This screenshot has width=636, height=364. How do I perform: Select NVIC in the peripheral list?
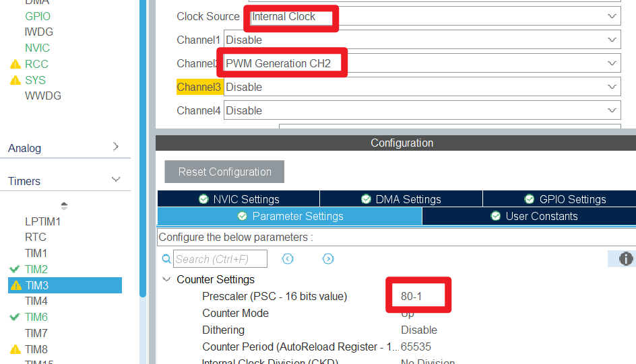click(x=37, y=48)
